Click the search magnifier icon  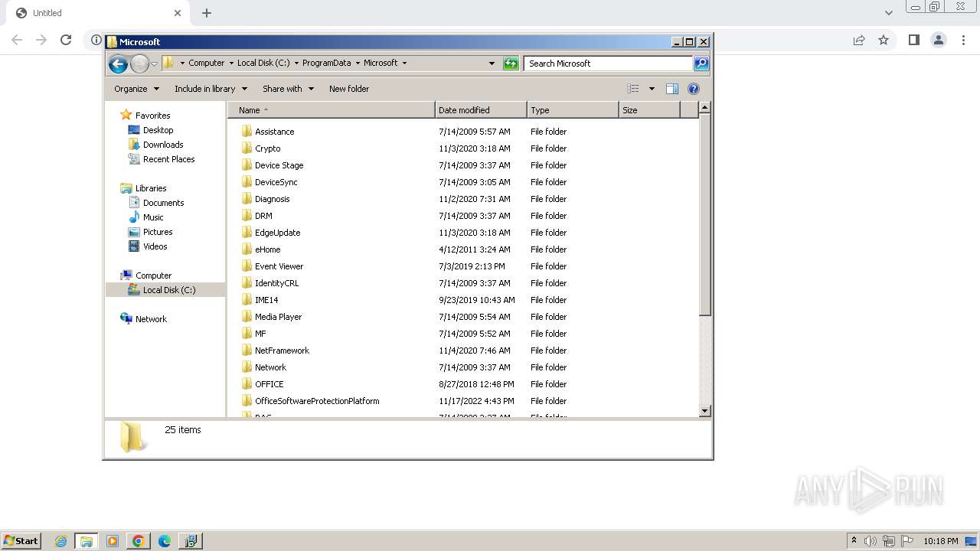701,64
